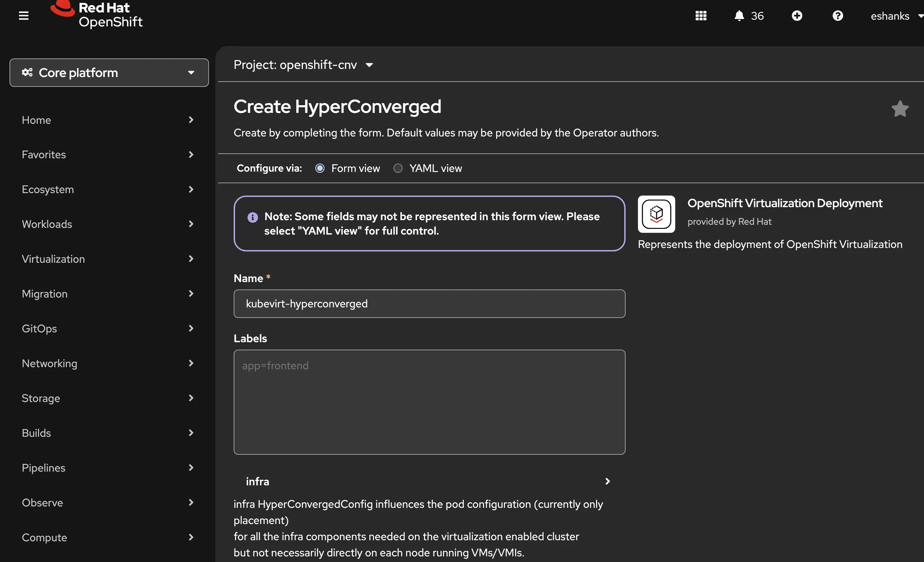Expand the Storage navigation section

click(x=108, y=398)
